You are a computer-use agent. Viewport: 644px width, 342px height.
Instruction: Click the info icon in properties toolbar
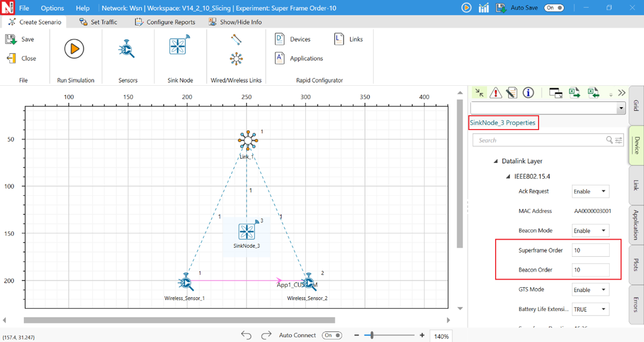[528, 93]
